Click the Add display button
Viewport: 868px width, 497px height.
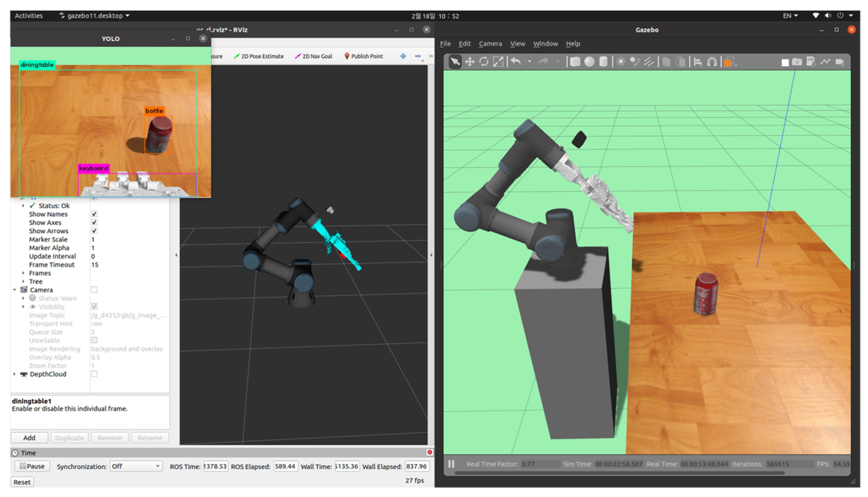tap(29, 437)
